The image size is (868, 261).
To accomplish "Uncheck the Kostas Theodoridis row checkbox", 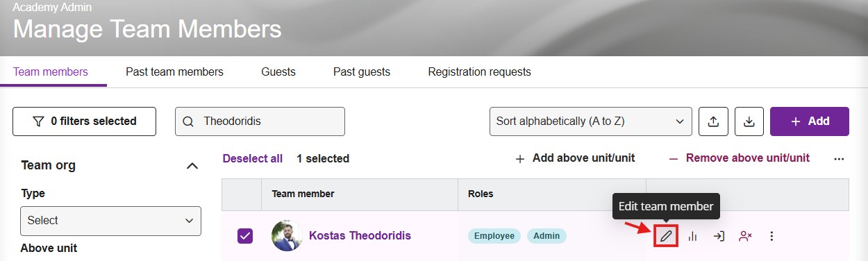I will [245, 236].
